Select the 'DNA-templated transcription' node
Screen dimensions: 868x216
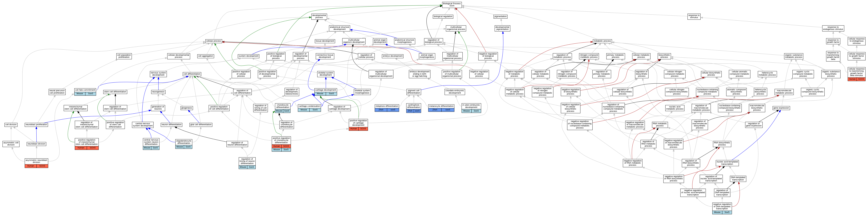click(x=738, y=179)
